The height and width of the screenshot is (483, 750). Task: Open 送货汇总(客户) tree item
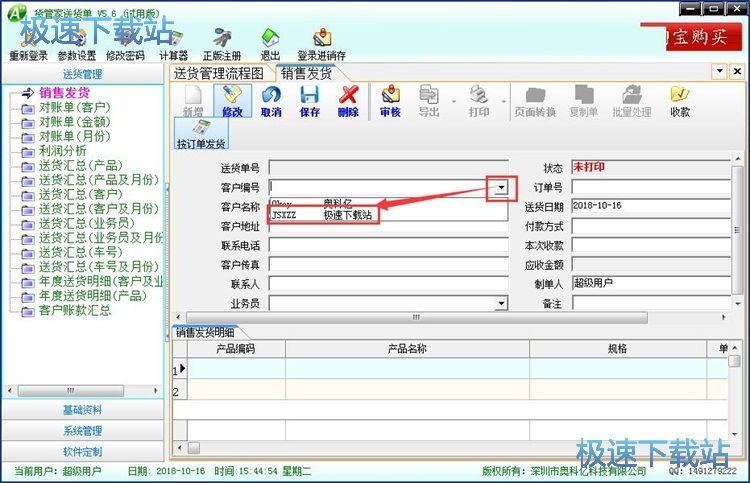[81, 194]
